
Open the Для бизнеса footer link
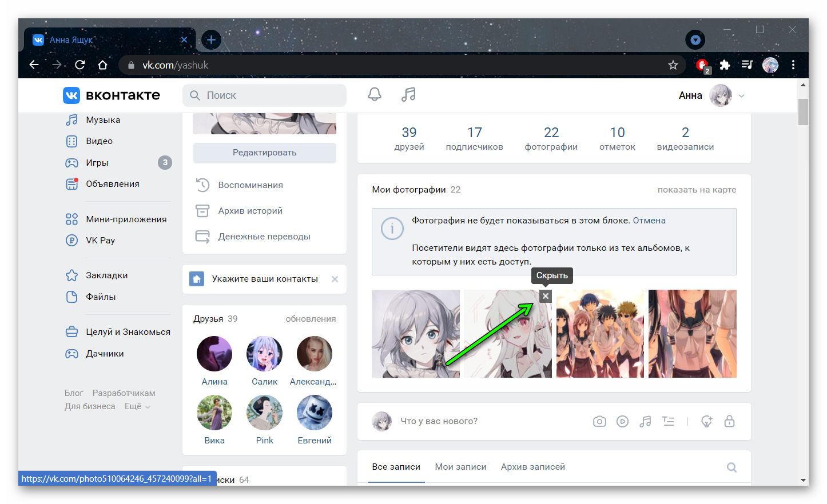point(90,406)
